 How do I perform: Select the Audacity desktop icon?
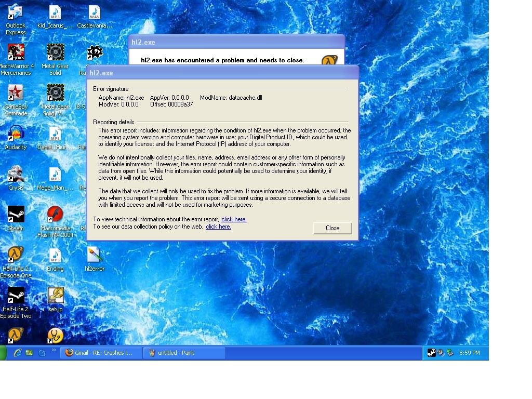tap(16, 134)
